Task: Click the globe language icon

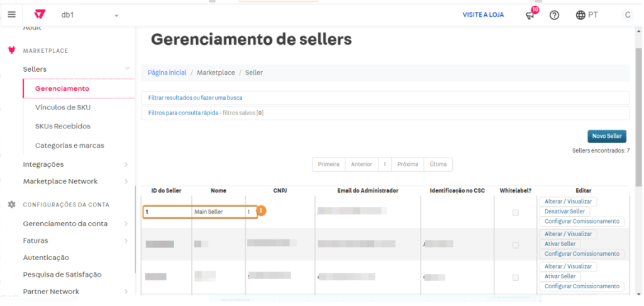Action: [580, 15]
